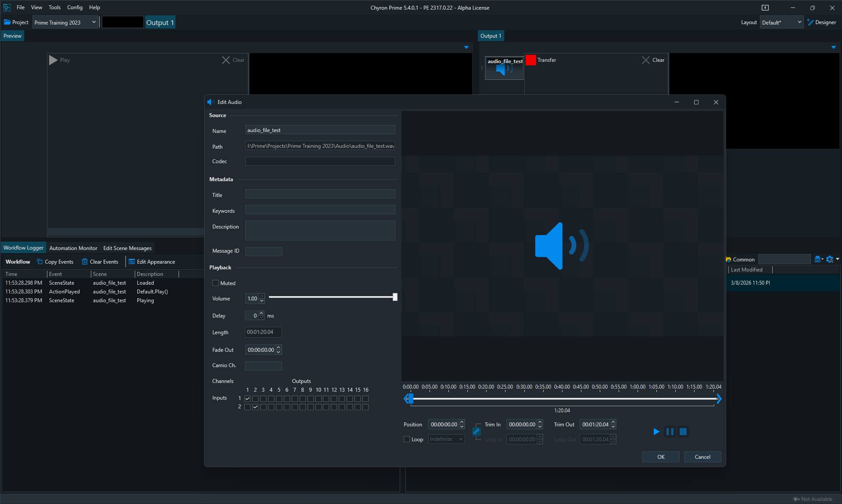Click the timeline track at 0:40.00
Image resolution: width=842 pixels, height=504 pixels.
pyautogui.click(x=562, y=399)
